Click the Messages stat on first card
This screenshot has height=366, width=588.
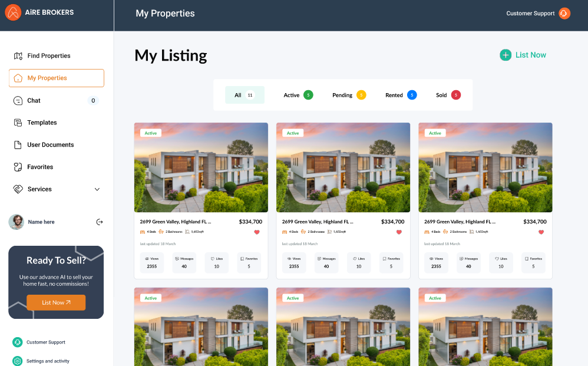click(184, 262)
